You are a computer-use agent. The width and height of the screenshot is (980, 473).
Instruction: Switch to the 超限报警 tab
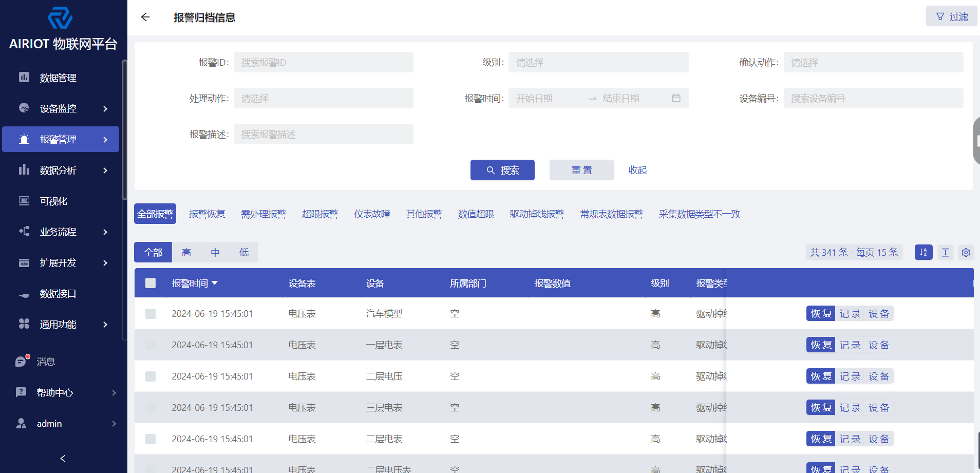320,214
